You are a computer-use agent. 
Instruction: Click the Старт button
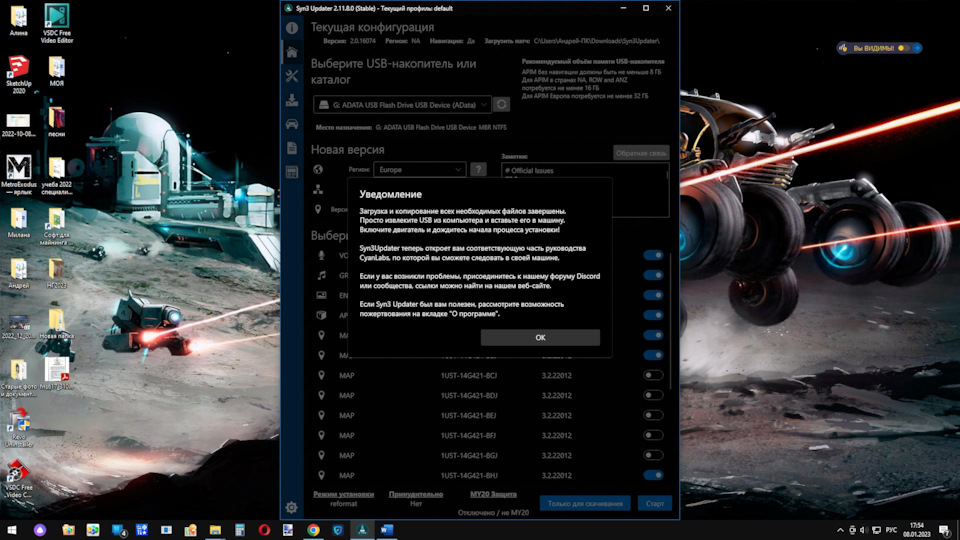pyautogui.click(x=654, y=503)
